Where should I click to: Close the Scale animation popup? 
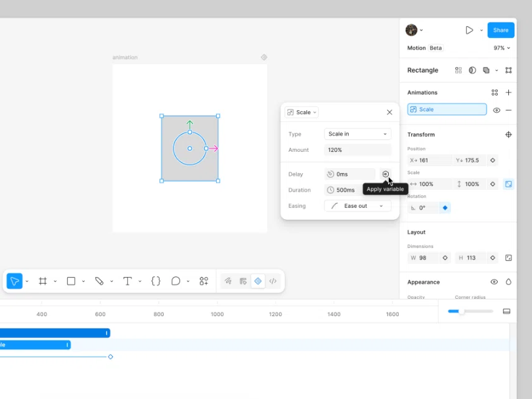coord(389,112)
